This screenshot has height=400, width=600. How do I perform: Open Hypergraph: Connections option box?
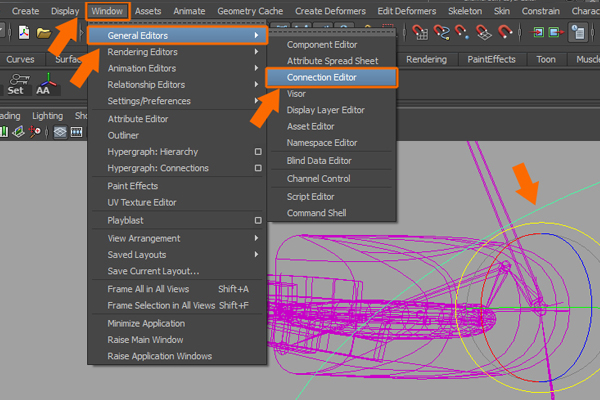[x=258, y=168]
